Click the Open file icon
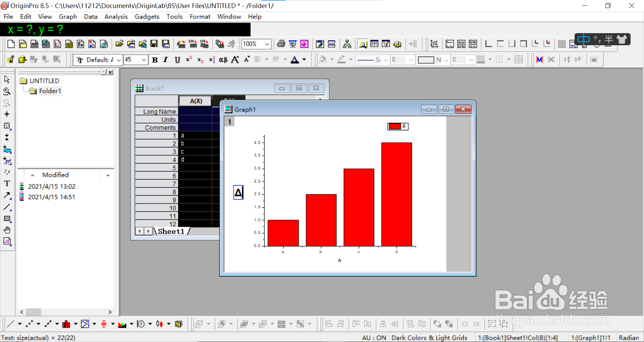 (119, 44)
